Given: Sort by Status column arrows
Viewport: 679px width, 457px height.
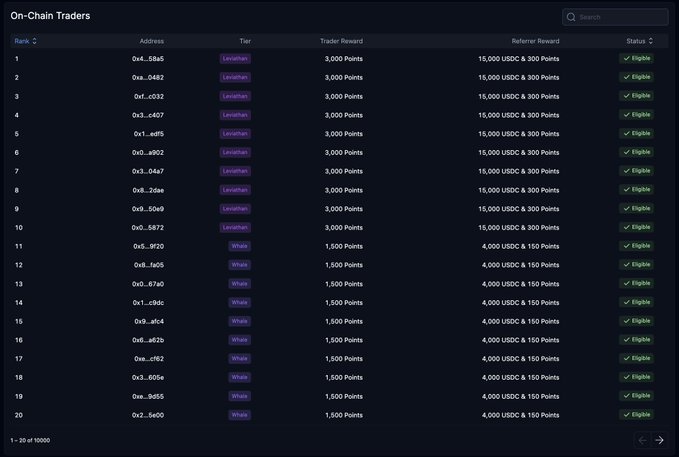Looking at the screenshot, I should (x=650, y=41).
